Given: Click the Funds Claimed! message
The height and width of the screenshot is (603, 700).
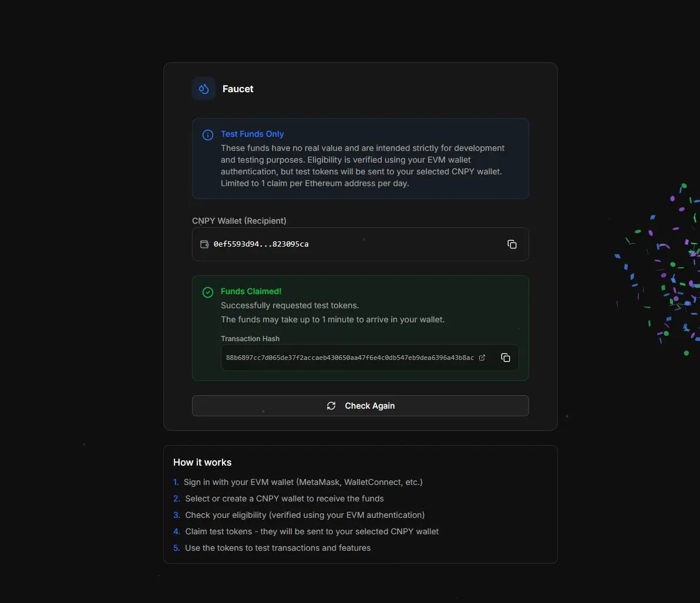Looking at the screenshot, I should 251,291.
